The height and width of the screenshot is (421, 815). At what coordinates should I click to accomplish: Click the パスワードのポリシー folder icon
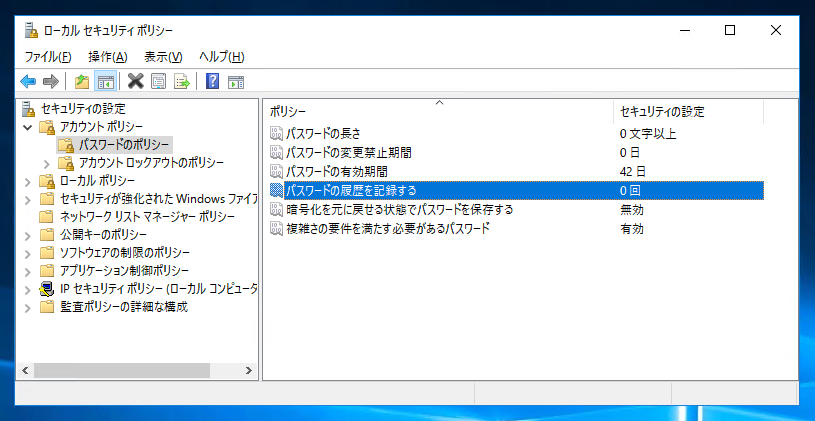click(x=65, y=144)
